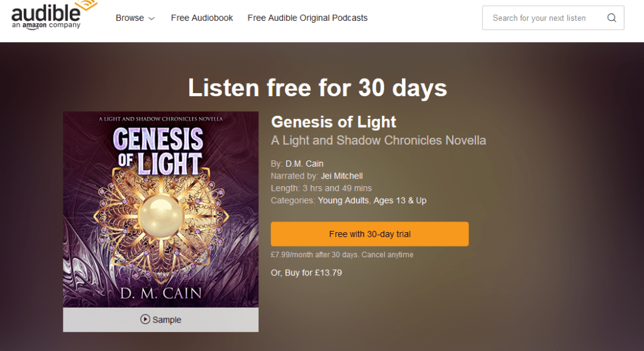Click the 'Listen free for 30 days' heading
Image resolution: width=644 pixels, height=351 pixels.
click(x=318, y=87)
